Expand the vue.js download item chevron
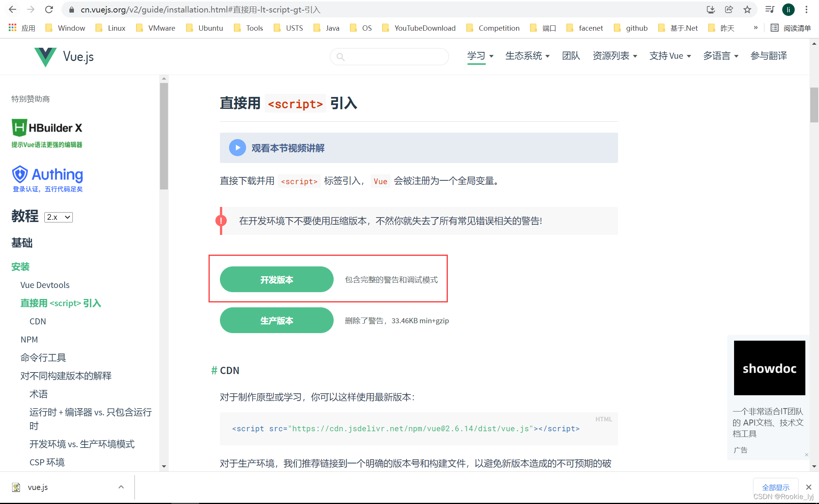This screenshot has height=504, width=819. click(121, 487)
